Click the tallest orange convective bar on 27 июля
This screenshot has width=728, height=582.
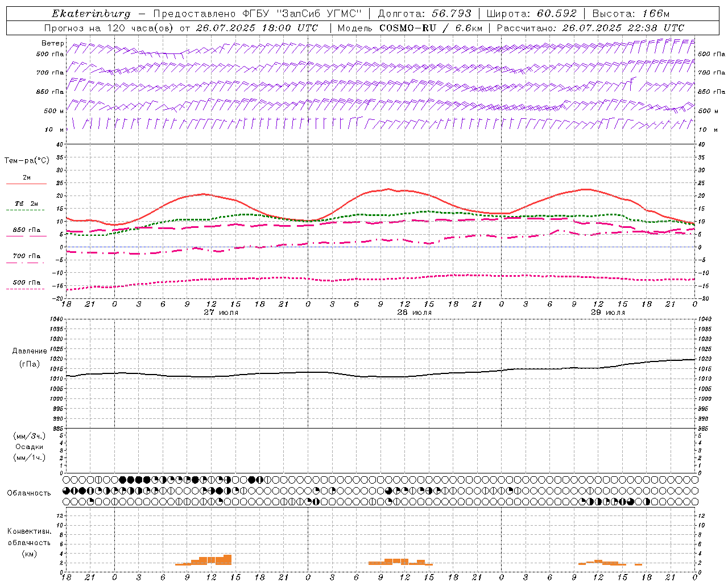[227, 560]
